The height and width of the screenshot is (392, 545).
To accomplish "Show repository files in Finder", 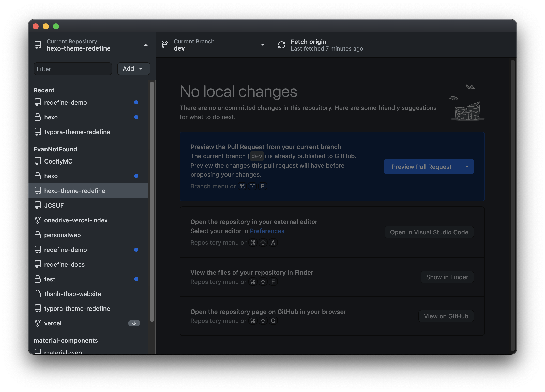I will [447, 277].
